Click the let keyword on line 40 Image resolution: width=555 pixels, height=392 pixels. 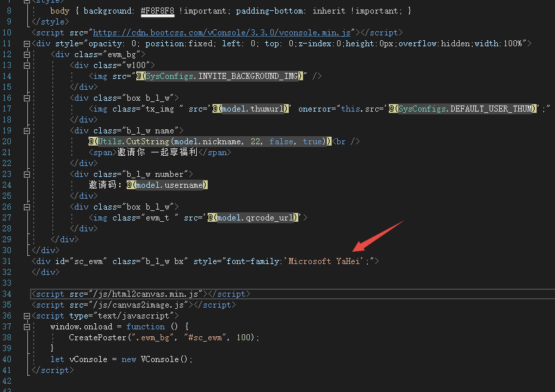[57, 359]
